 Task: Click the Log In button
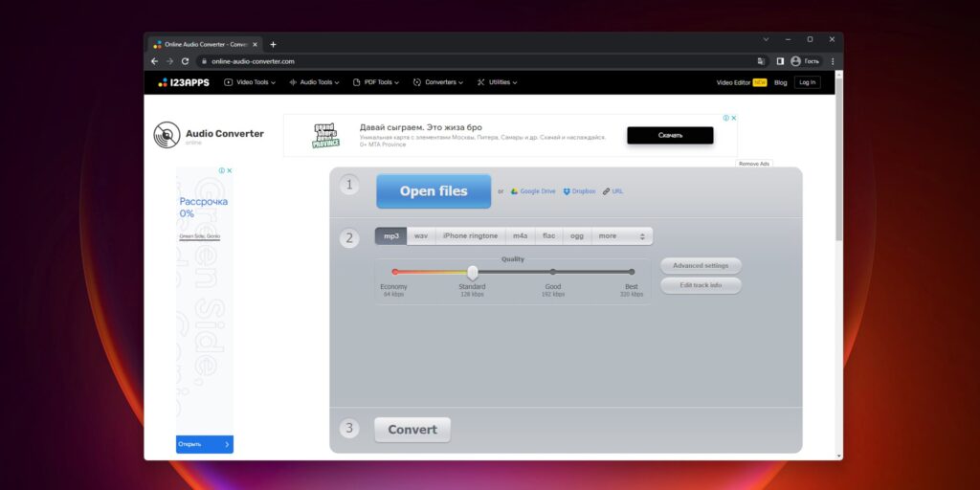pos(808,82)
